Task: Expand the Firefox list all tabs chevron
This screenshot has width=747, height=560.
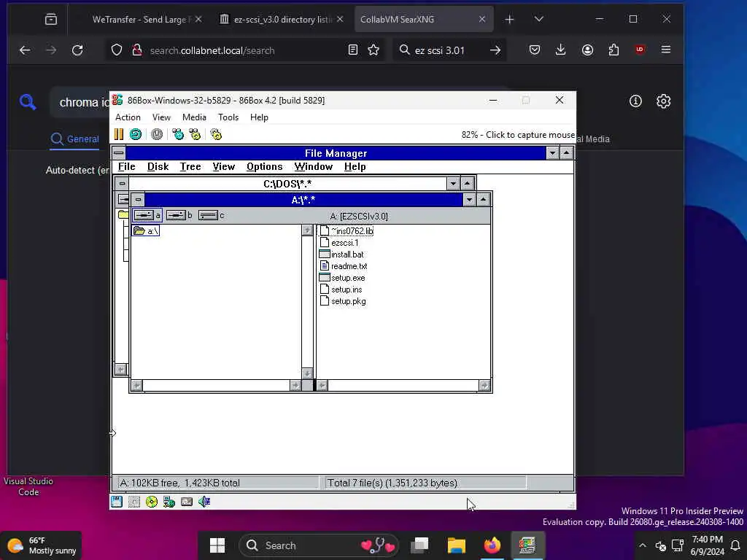Action: [539, 19]
